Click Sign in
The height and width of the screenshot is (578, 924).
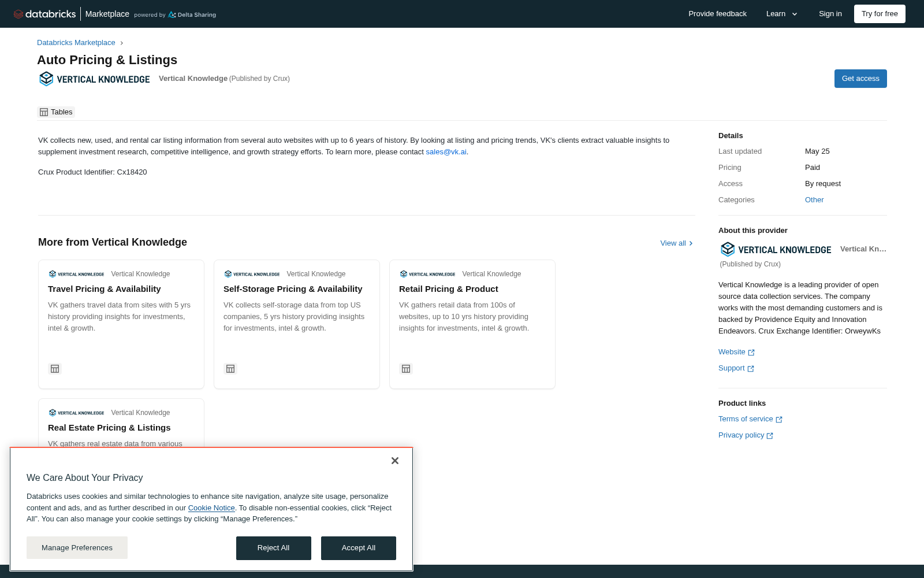(830, 14)
